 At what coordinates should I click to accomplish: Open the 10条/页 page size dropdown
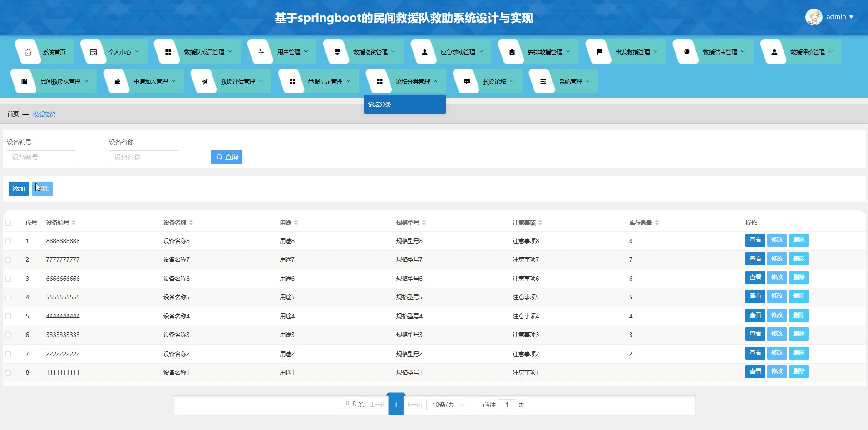click(x=446, y=405)
